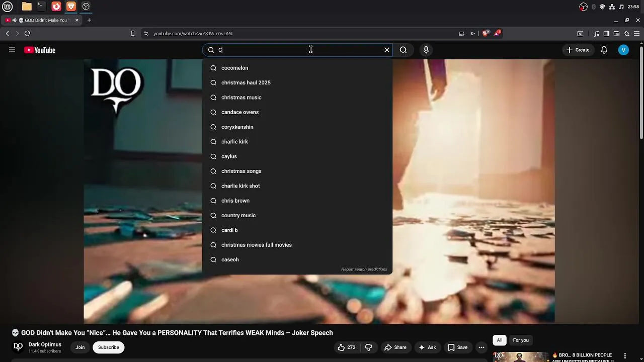Click the page vertical scrollbar
Image resolution: width=644 pixels, height=362 pixels.
pos(641,92)
